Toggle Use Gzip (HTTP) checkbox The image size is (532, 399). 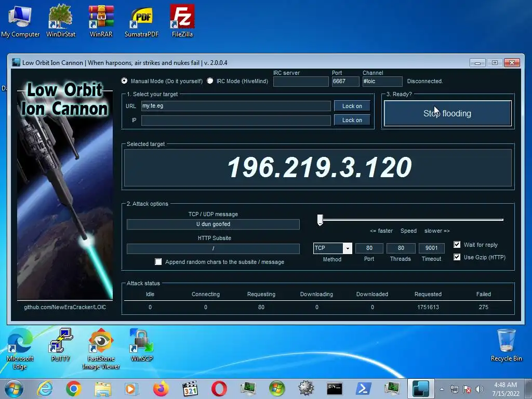[457, 257]
